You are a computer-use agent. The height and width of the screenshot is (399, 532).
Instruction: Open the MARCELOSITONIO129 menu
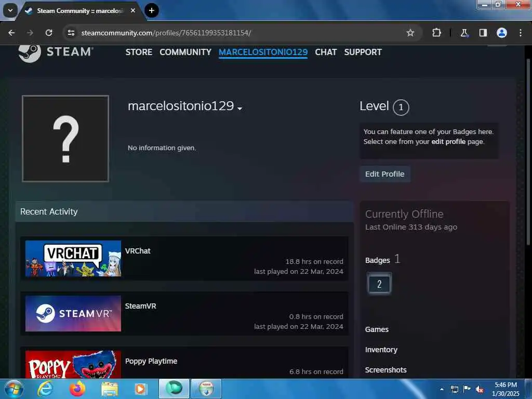263,52
